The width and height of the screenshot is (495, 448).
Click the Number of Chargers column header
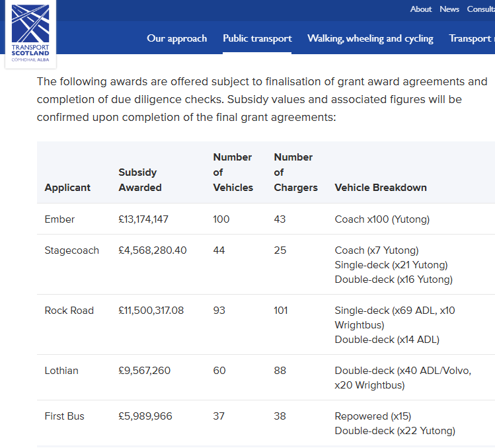click(x=295, y=172)
